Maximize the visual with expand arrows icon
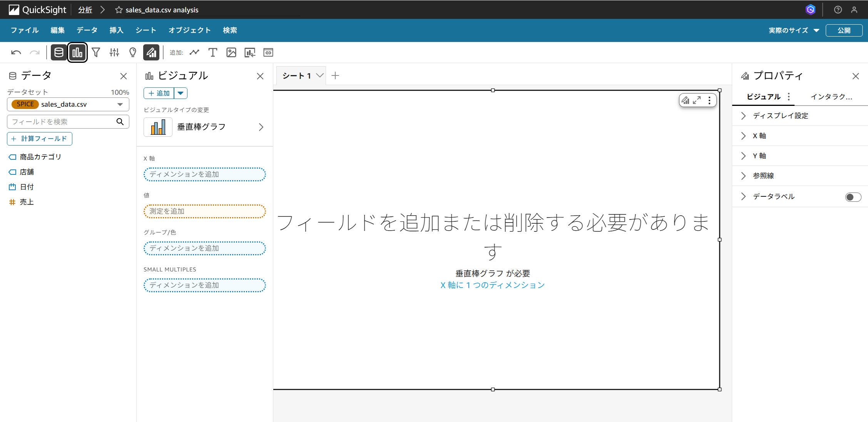 pyautogui.click(x=697, y=100)
